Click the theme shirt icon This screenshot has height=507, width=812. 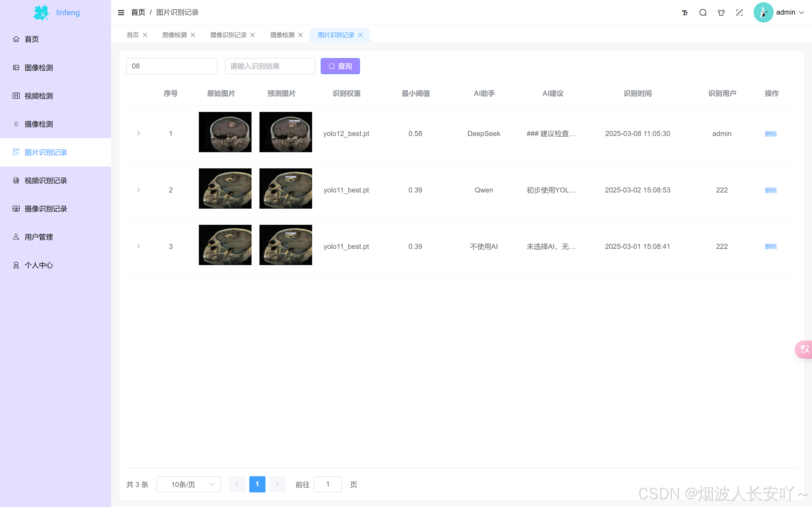[x=721, y=13]
